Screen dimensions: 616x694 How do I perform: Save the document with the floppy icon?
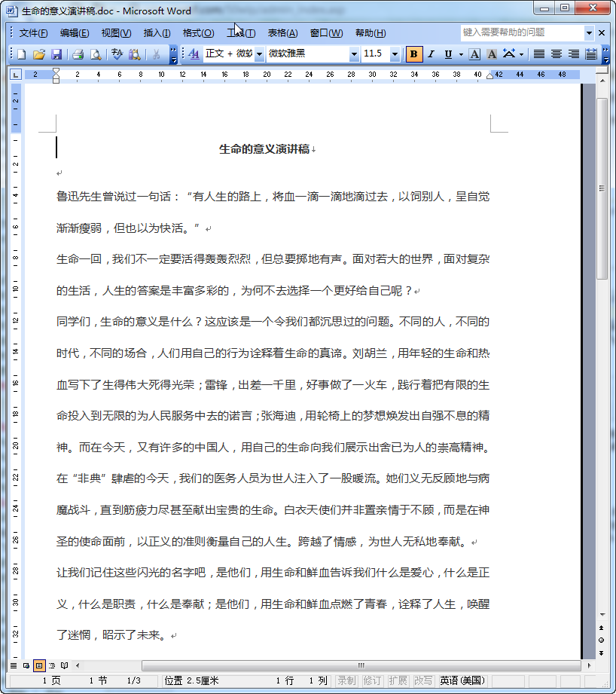[56, 54]
